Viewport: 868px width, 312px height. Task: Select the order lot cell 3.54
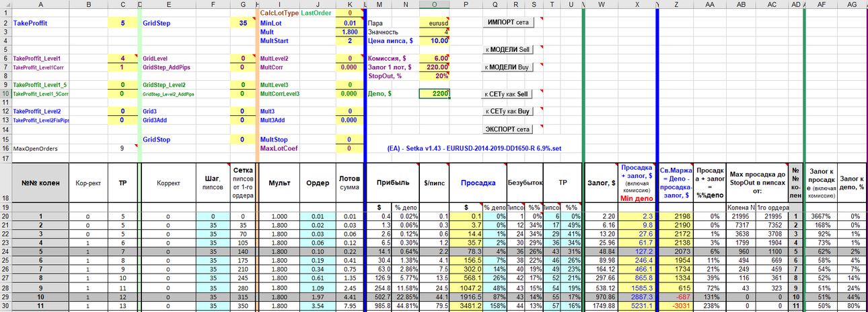[x=317, y=305]
